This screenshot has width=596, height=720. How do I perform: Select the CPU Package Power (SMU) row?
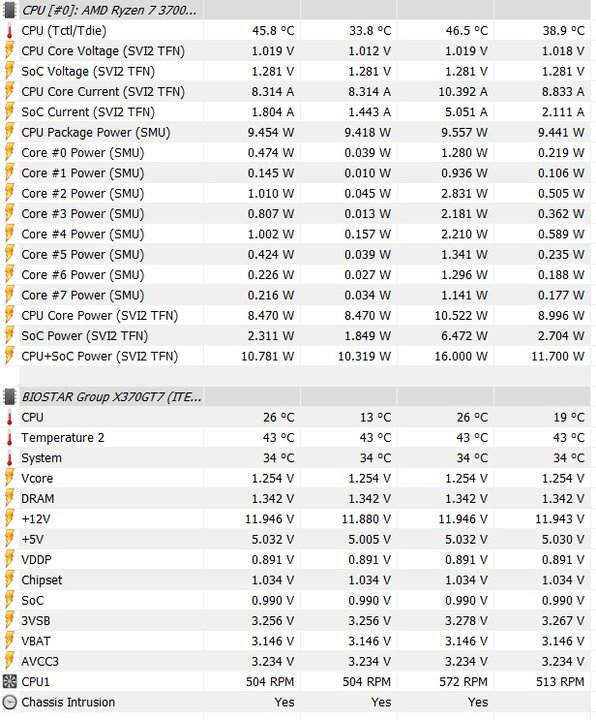coord(298,132)
